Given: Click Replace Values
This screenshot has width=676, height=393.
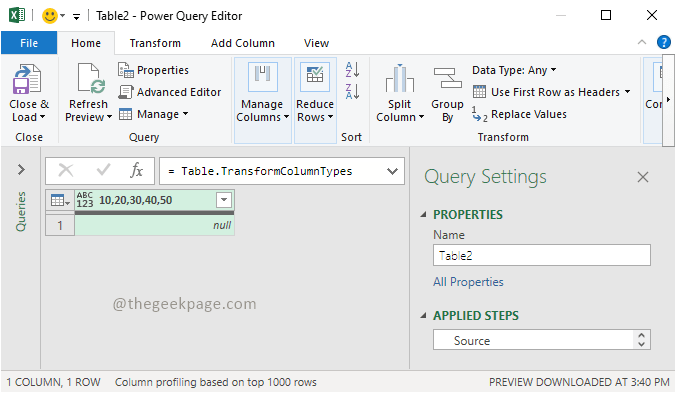Looking at the screenshot, I should (520, 114).
